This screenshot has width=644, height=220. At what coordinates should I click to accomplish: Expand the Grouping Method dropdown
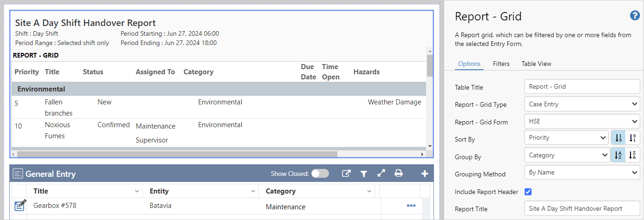coord(582,172)
